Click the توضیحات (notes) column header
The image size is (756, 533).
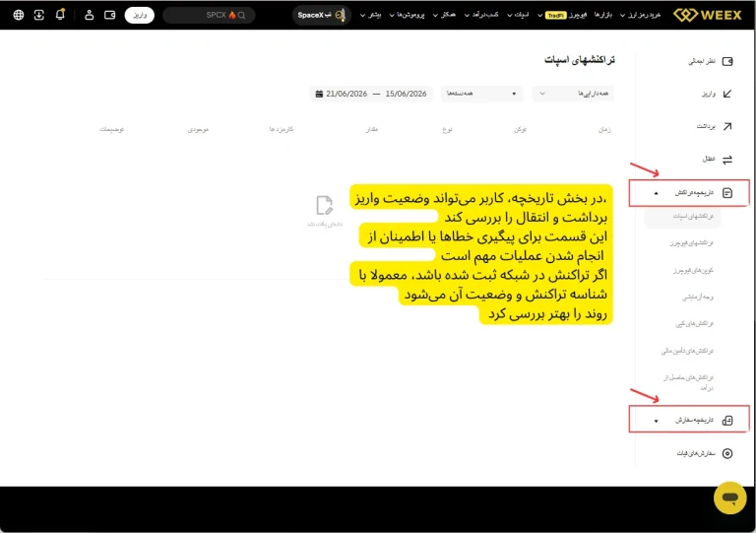point(112,129)
